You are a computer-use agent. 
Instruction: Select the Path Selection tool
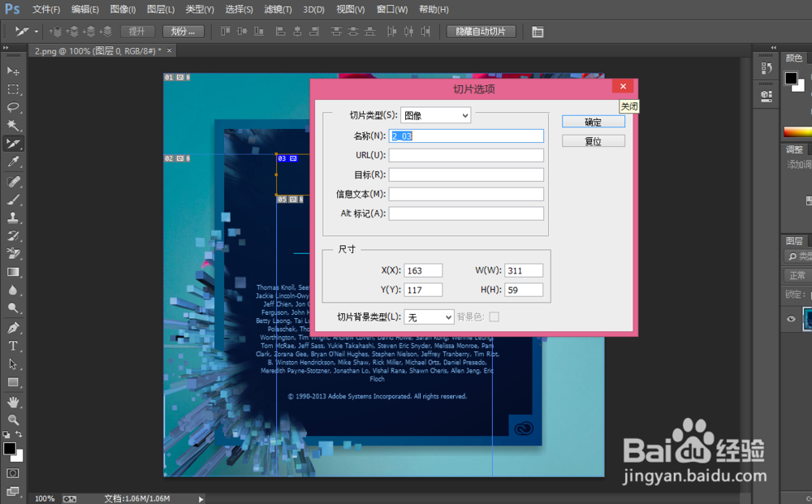(13, 364)
